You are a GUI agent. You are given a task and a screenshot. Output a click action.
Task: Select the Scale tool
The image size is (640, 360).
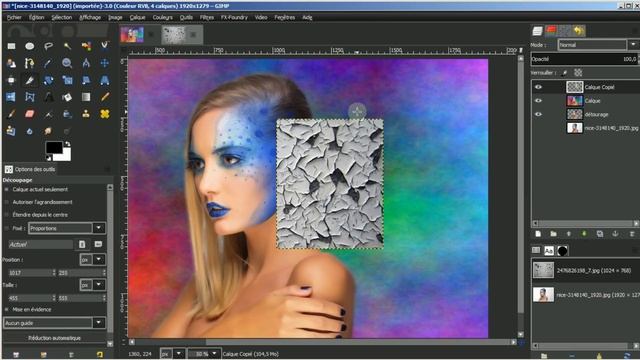67,80
